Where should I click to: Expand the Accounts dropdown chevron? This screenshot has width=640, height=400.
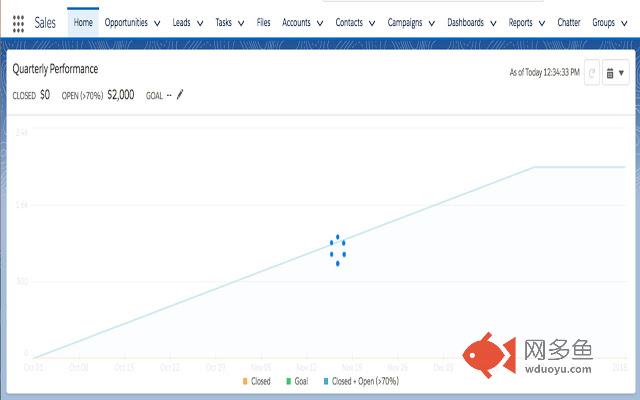[x=320, y=24]
